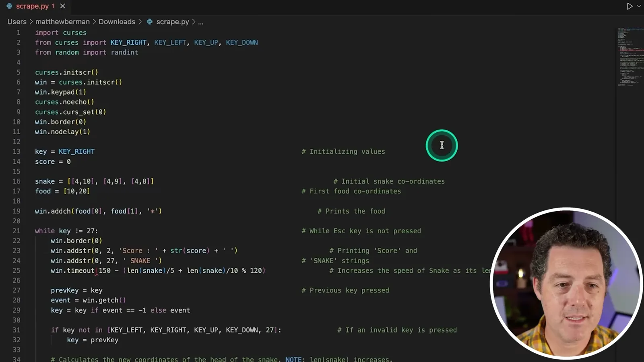Click 'win.timeout' with the error squiggle

point(72,271)
